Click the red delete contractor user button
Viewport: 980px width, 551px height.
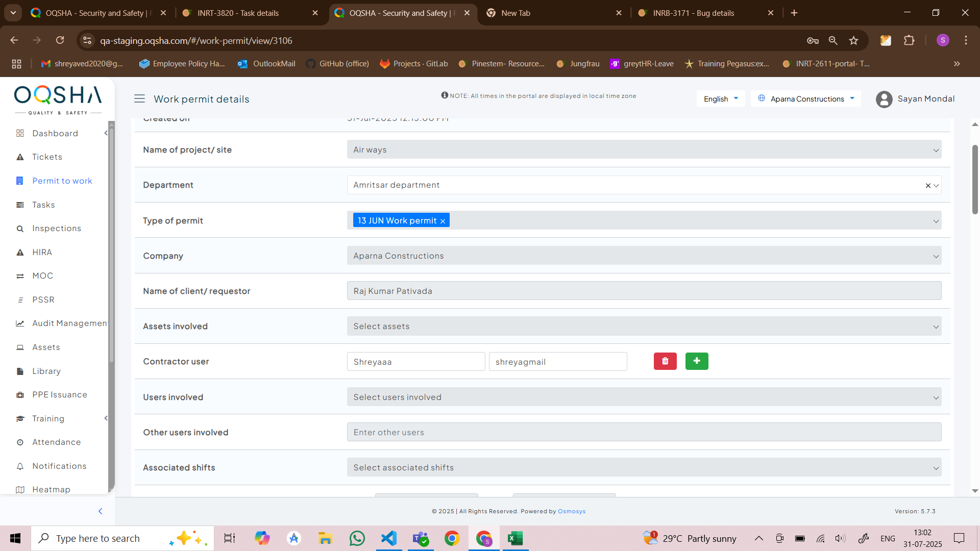pyautogui.click(x=665, y=361)
